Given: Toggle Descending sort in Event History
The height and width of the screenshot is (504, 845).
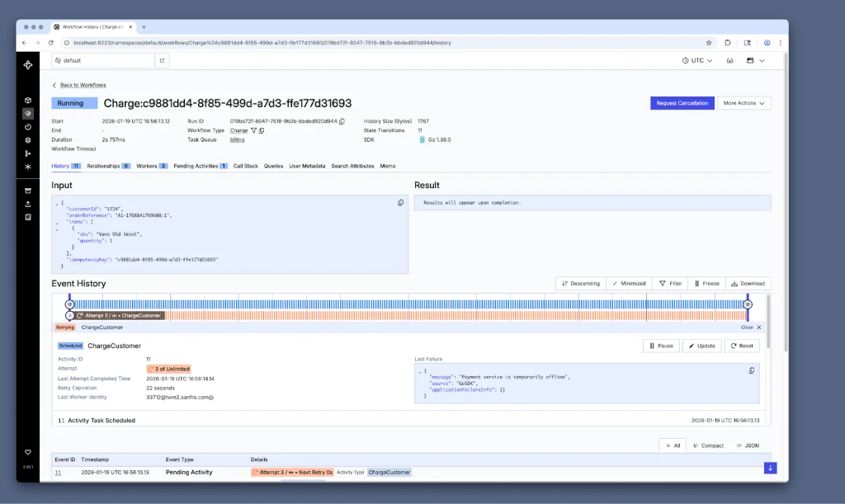Looking at the screenshot, I should click(x=580, y=283).
